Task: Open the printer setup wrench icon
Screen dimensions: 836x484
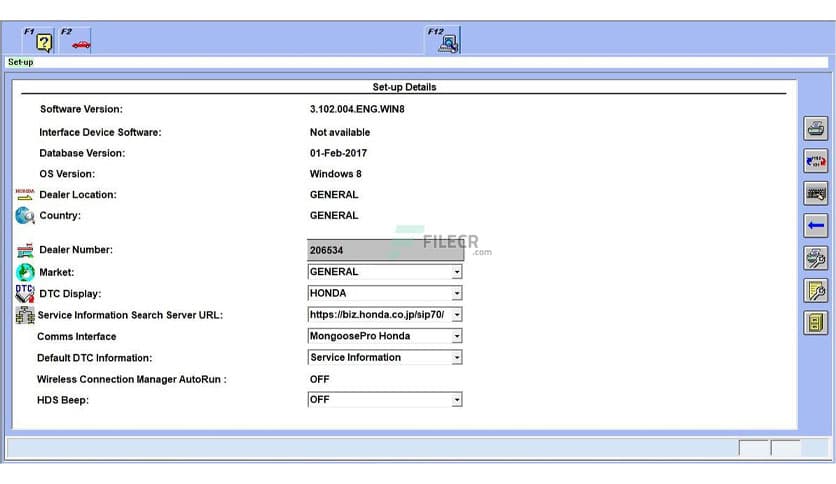Action: pos(815,258)
